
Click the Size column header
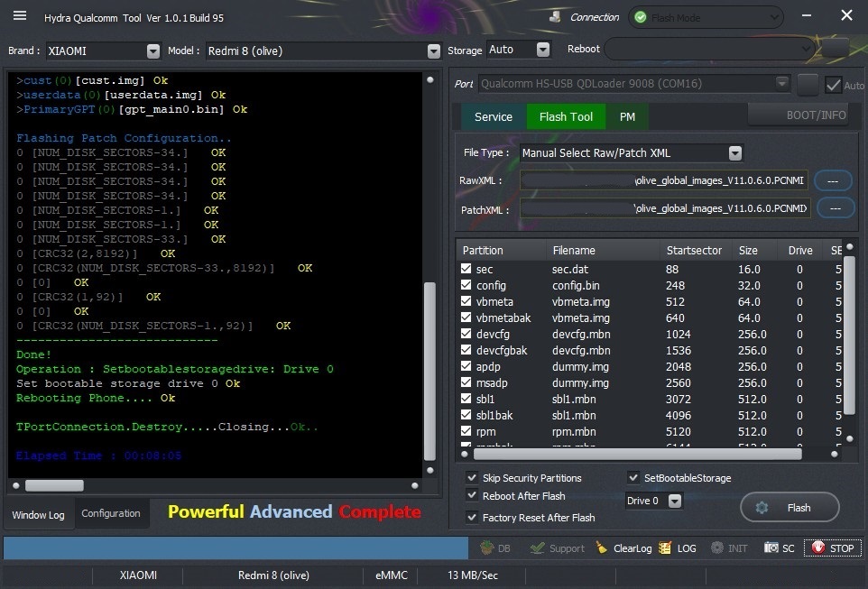[x=754, y=250]
